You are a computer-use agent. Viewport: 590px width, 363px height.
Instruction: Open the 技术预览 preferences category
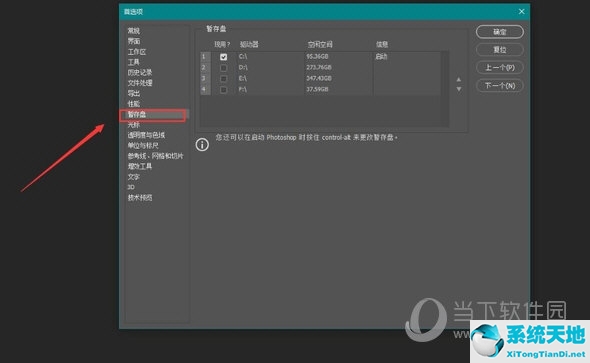[140, 197]
